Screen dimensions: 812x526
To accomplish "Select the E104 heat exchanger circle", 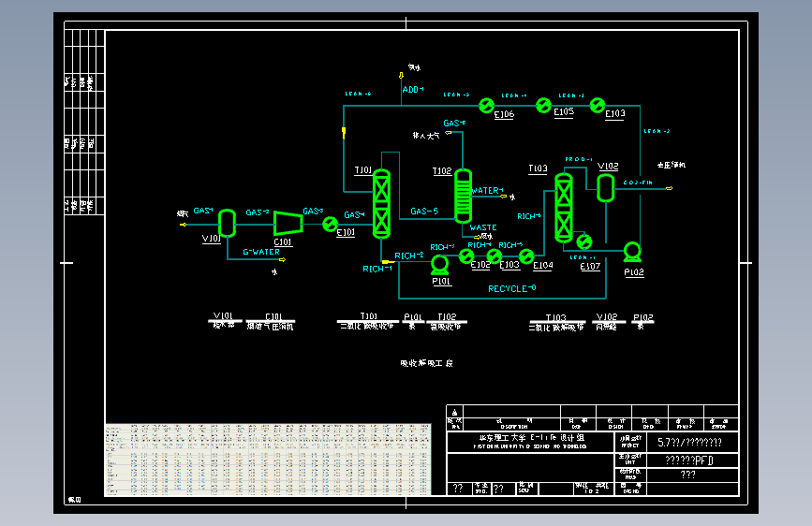I will click(526, 256).
